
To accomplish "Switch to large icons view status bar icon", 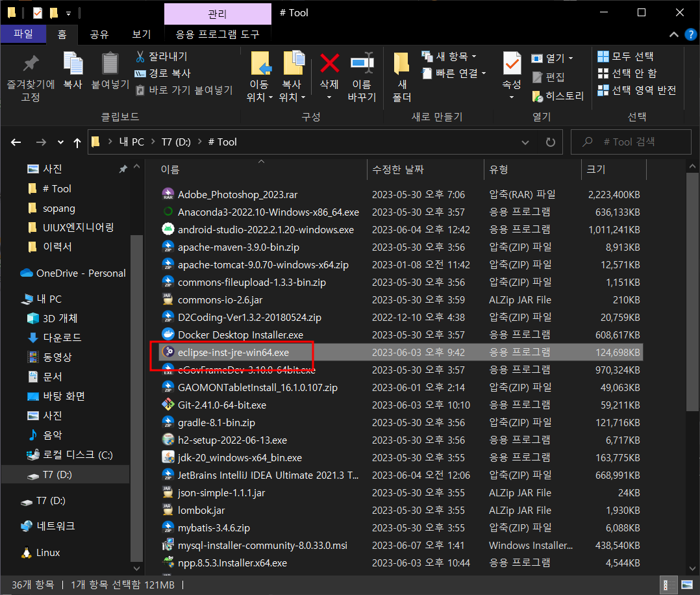I will pyautogui.click(x=686, y=585).
